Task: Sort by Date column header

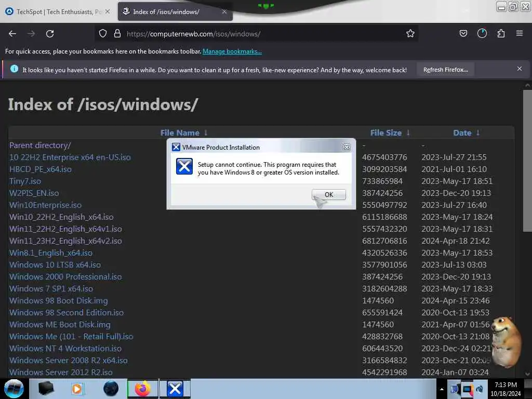Action: click(466, 132)
